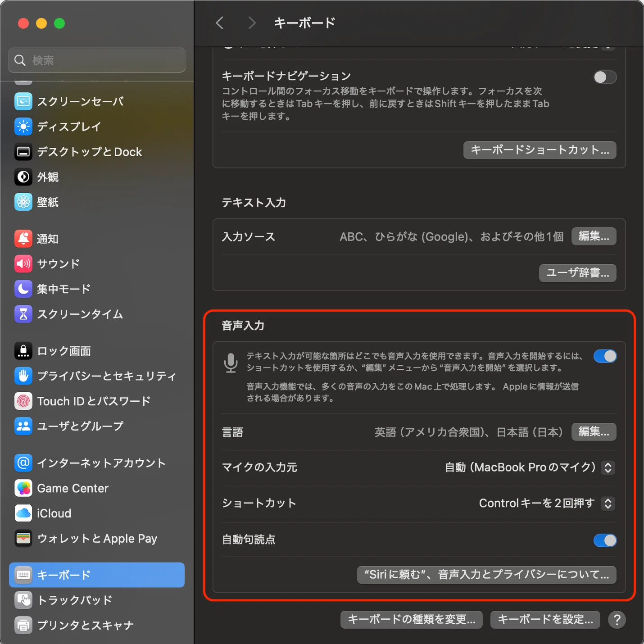Turn off the 音声入力 dictation switch
The image size is (644, 644).
pos(605,356)
